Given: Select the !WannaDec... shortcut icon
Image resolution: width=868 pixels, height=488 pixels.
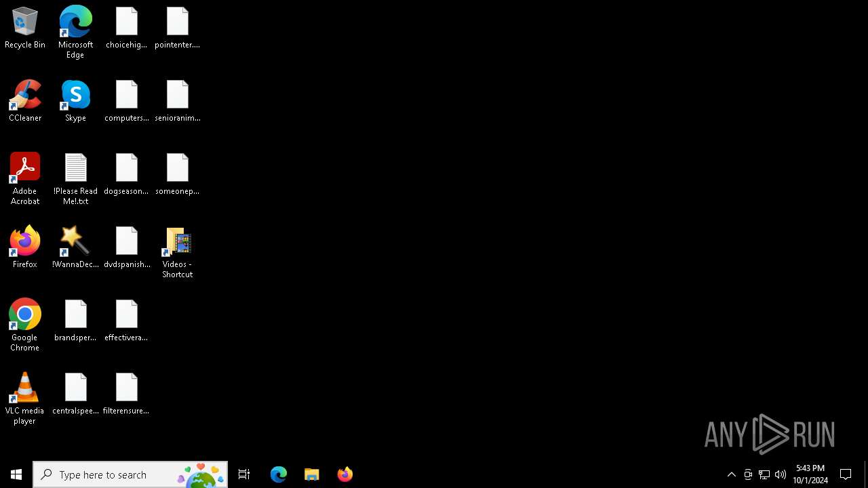Looking at the screenshot, I should (75, 247).
